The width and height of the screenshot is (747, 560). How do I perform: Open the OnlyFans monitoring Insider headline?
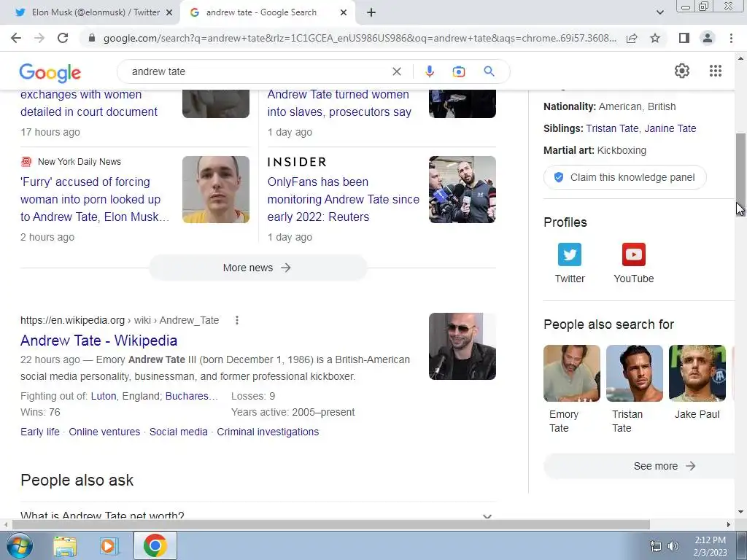pyautogui.click(x=343, y=199)
